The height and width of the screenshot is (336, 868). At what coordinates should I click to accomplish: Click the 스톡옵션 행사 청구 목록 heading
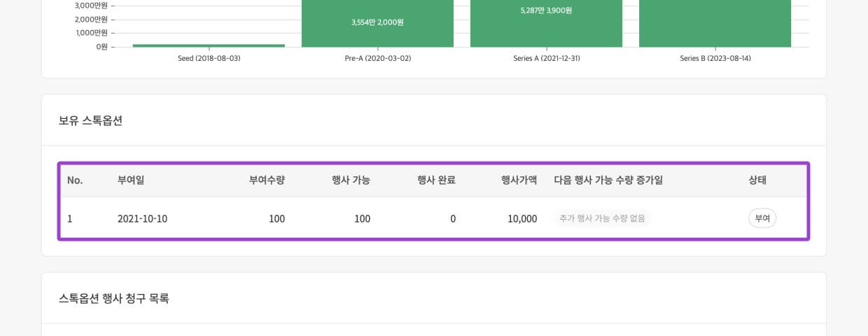pyautogui.click(x=113, y=298)
